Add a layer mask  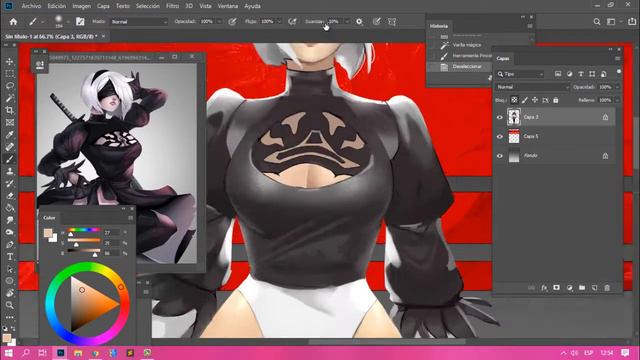tap(556, 288)
